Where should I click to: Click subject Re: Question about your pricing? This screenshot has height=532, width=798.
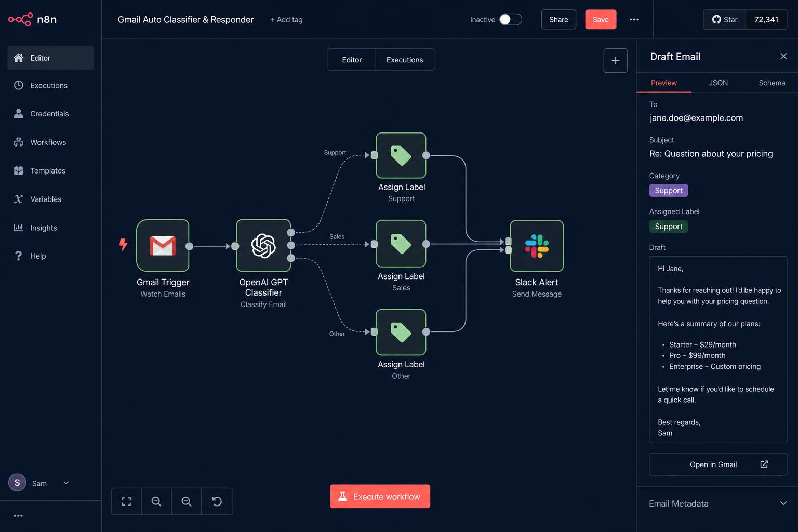click(x=711, y=154)
